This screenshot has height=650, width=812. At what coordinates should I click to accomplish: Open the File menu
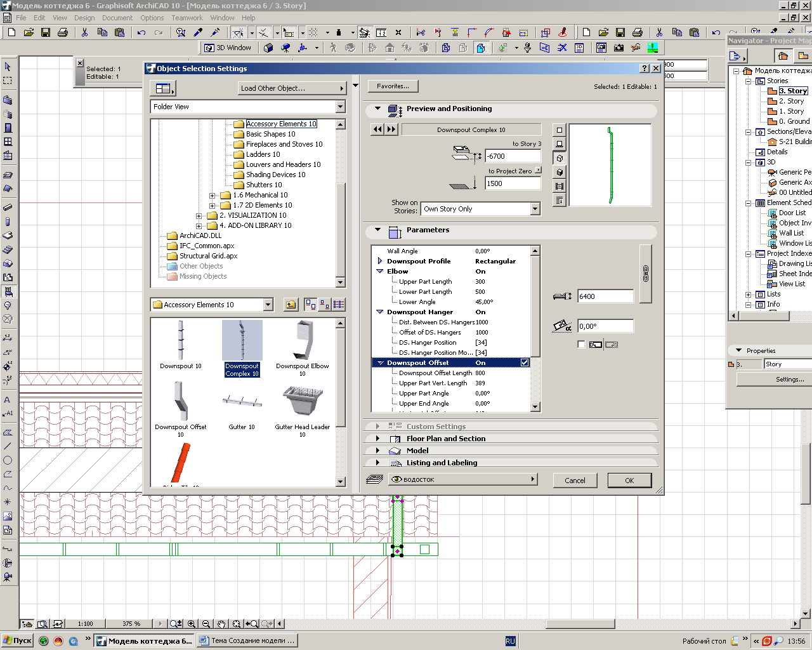point(21,18)
